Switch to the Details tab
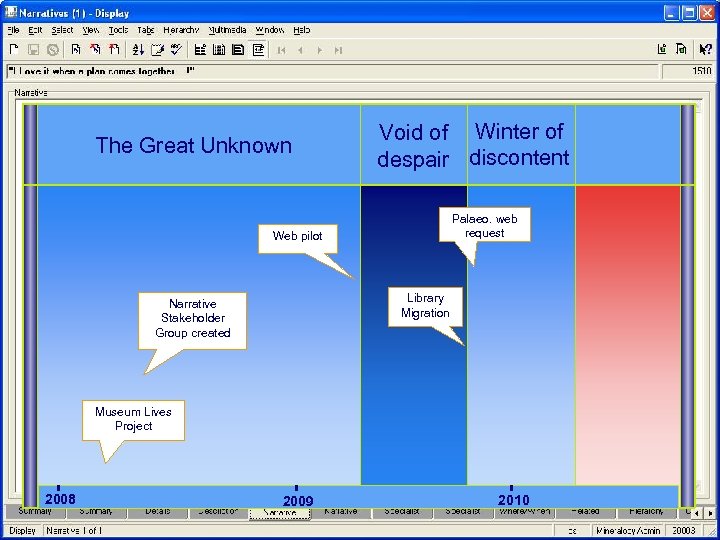This screenshot has width=720, height=540. [158, 512]
